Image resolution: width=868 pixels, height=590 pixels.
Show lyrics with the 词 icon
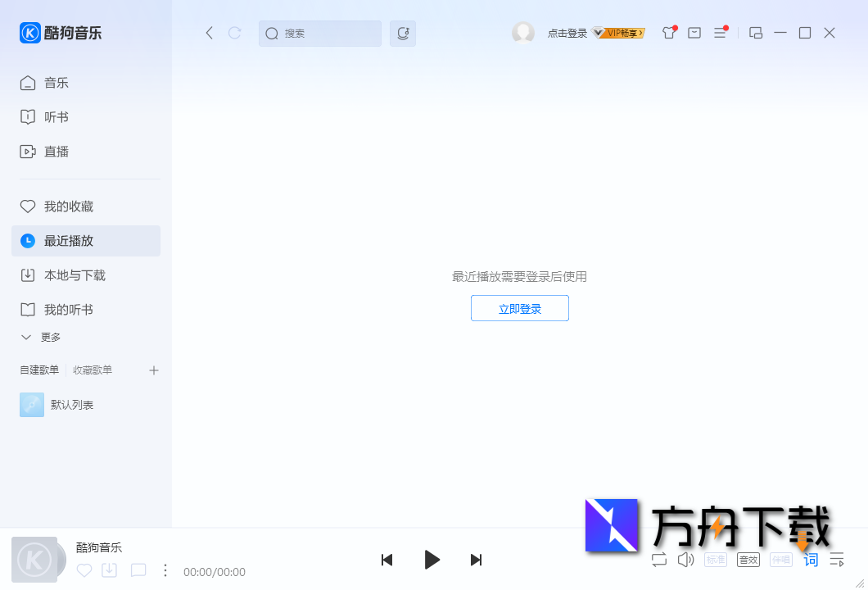(811, 560)
